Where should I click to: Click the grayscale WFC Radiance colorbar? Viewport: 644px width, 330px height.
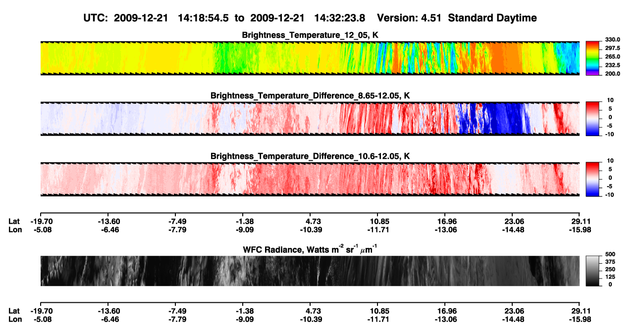592,271
